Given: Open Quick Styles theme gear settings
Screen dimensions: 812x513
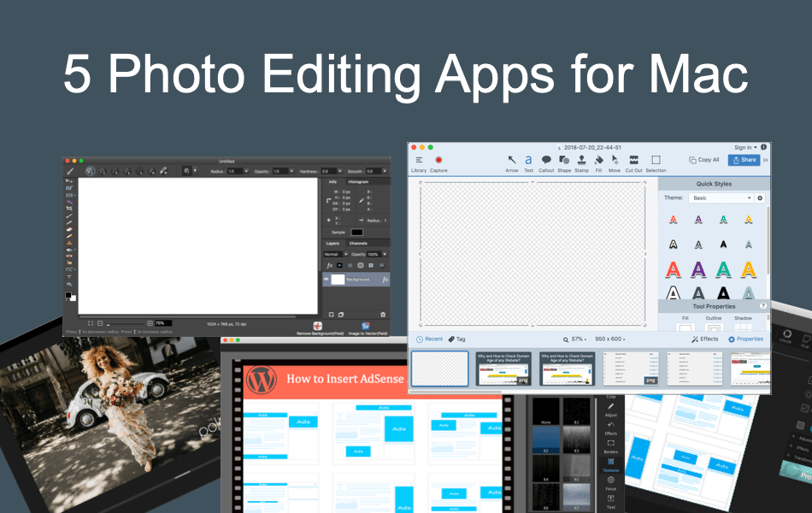Looking at the screenshot, I should click(x=760, y=198).
